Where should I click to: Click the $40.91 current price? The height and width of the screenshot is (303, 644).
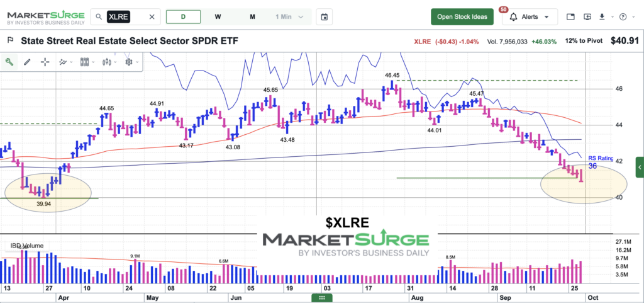click(625, 41)
